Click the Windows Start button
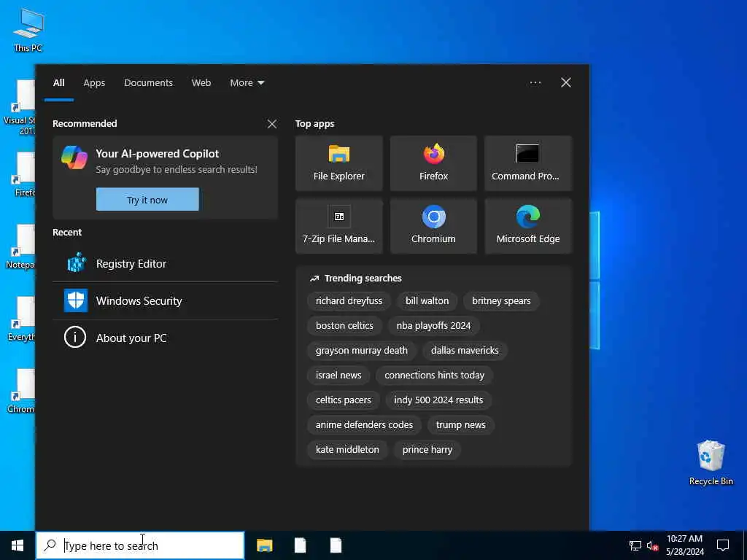This screenshot has height=560, width=747. pyautogui.click(x=18, y=545)
